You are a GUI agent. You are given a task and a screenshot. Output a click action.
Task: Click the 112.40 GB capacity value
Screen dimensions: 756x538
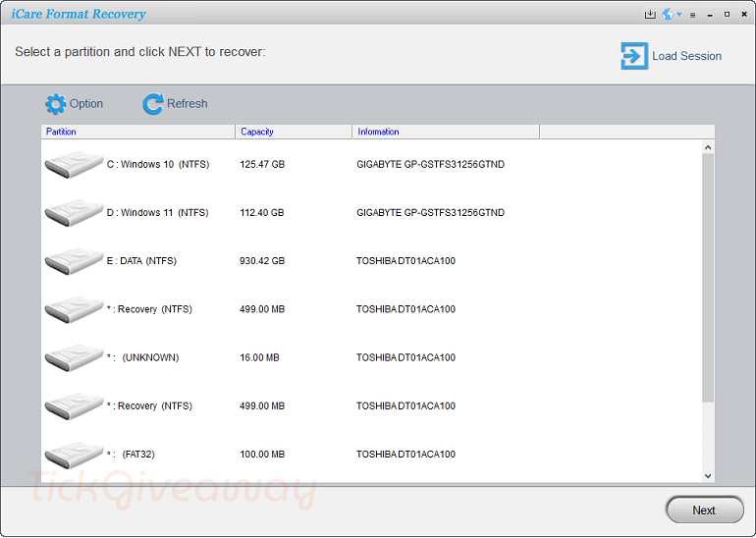[262, 213]
